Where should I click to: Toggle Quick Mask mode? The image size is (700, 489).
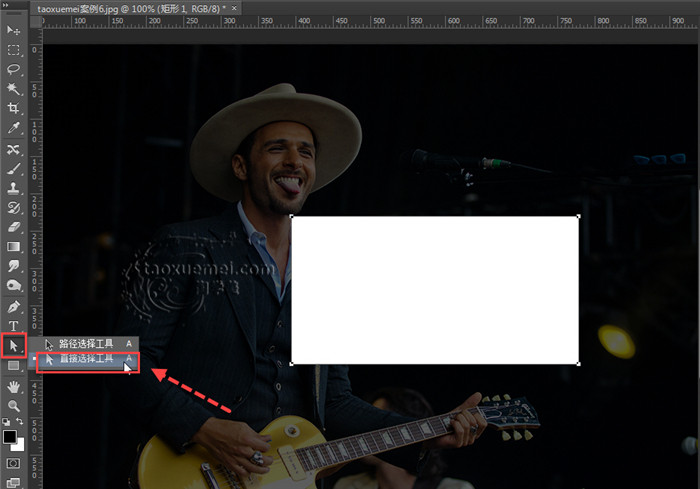pyautogui.click(x=14, y=464)
